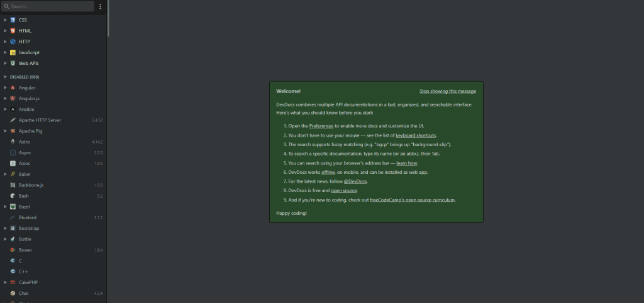Click the CSS doc icon
Viewport: 644px width, 303px height.
[13, 20]
